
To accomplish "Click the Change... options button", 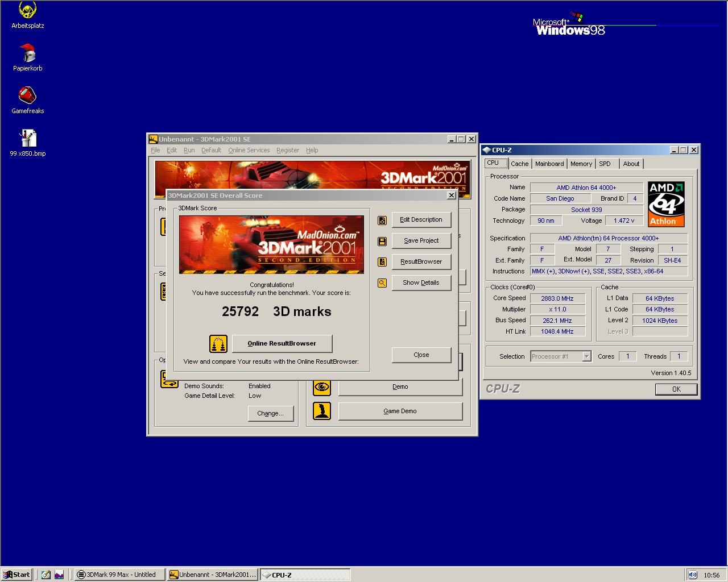I will (x=270, y=413).
